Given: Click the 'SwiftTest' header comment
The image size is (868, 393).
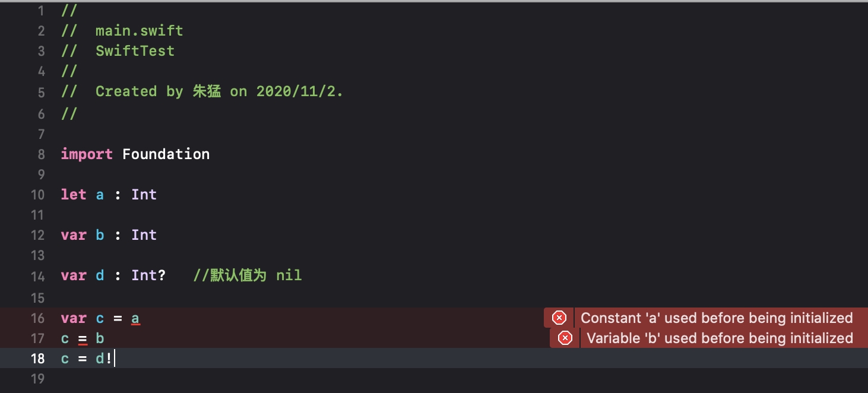Looking at the screenshot, I should tap(135, 51).
